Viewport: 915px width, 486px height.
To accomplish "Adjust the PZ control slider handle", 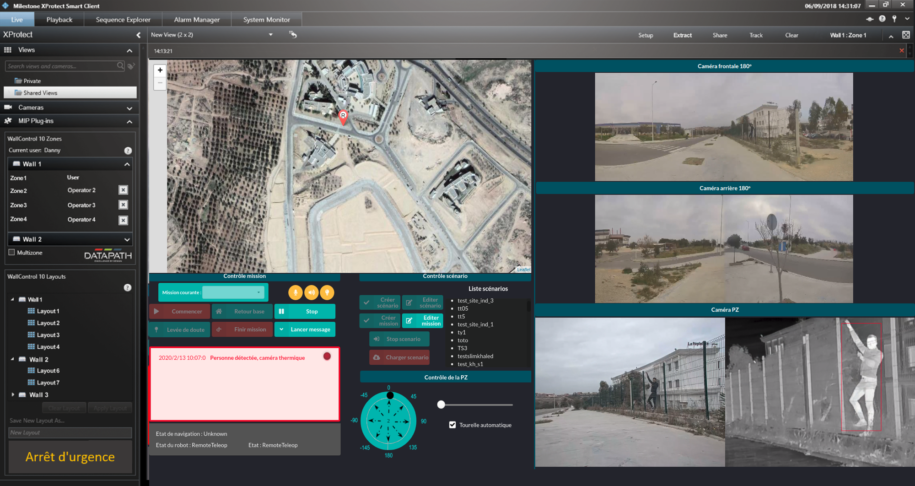I will coord(441,404).
